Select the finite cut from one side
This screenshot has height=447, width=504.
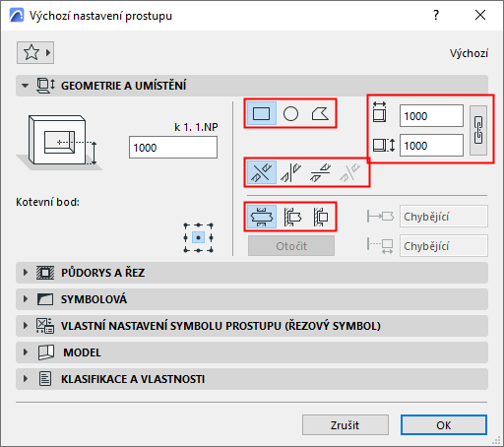coord(291,217)
